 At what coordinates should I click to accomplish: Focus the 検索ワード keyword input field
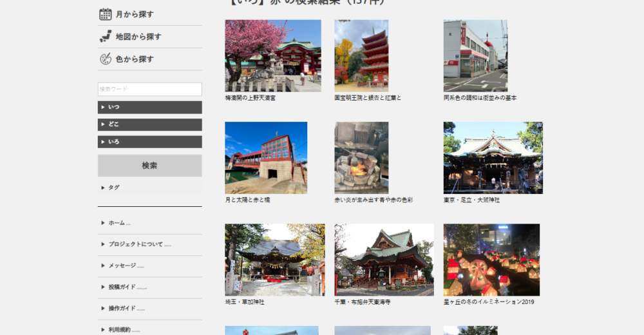coord(149,89)
